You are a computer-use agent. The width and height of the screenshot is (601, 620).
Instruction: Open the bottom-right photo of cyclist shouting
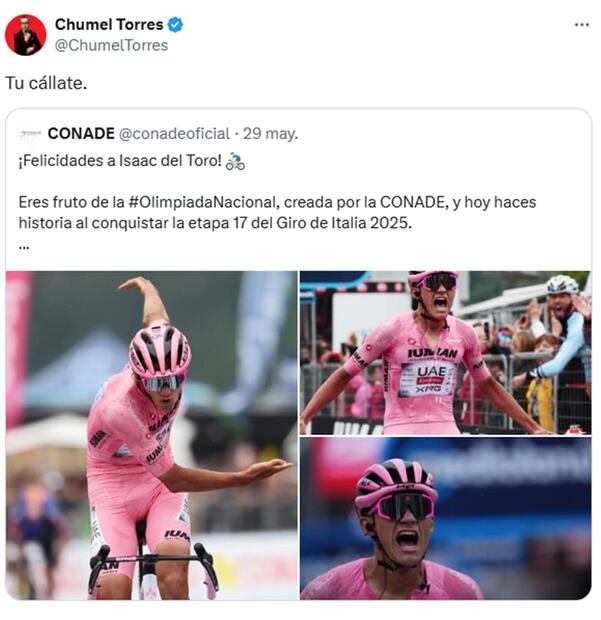[x=445, y=518]
